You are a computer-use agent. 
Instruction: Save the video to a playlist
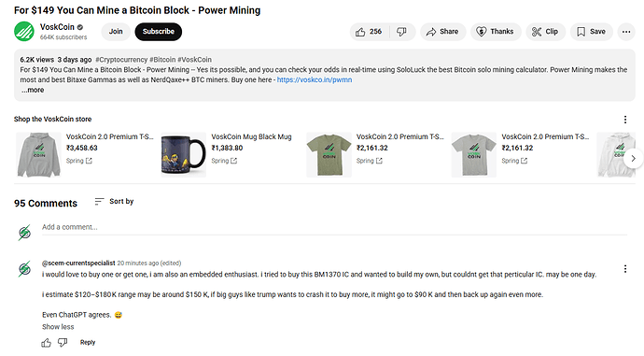tap(591, 32)
